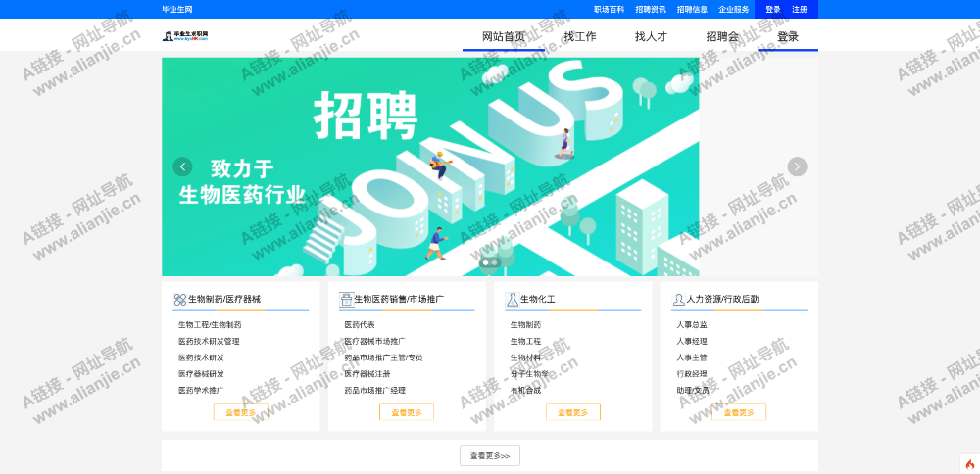Open 招聘资讯 in the top bar
The height and width of the screenshot is (474, 980).
[651, 10]
